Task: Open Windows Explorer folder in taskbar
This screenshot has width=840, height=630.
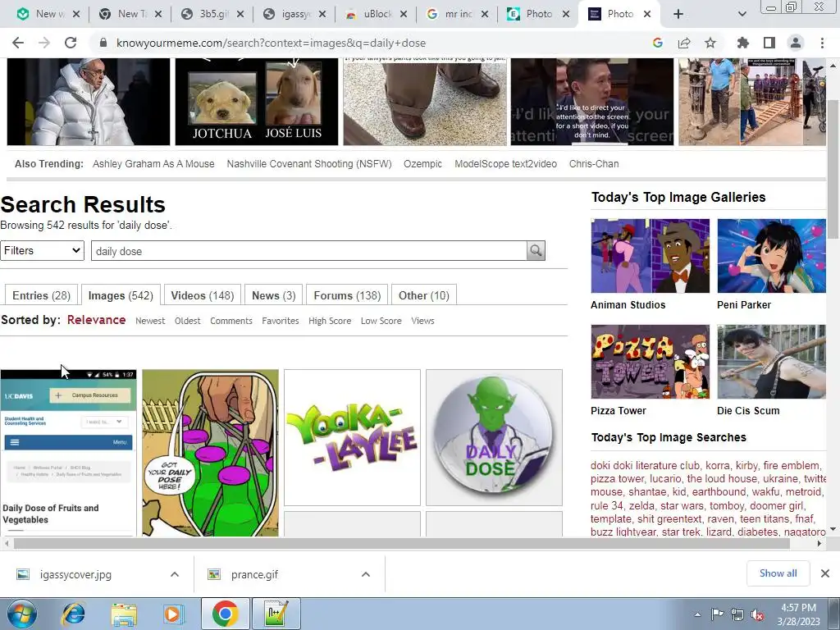Action: (124, 614)
